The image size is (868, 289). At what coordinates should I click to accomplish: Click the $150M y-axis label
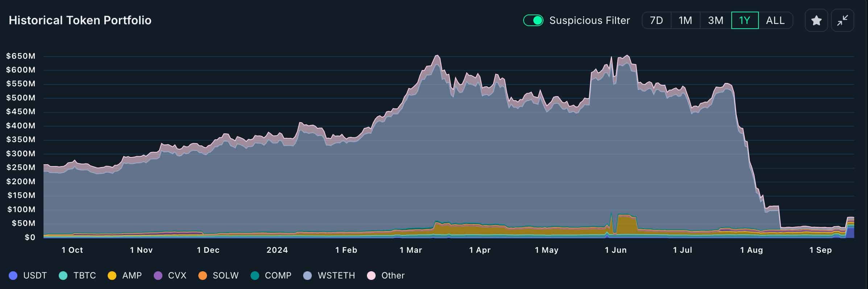click(x=21, y=195)
